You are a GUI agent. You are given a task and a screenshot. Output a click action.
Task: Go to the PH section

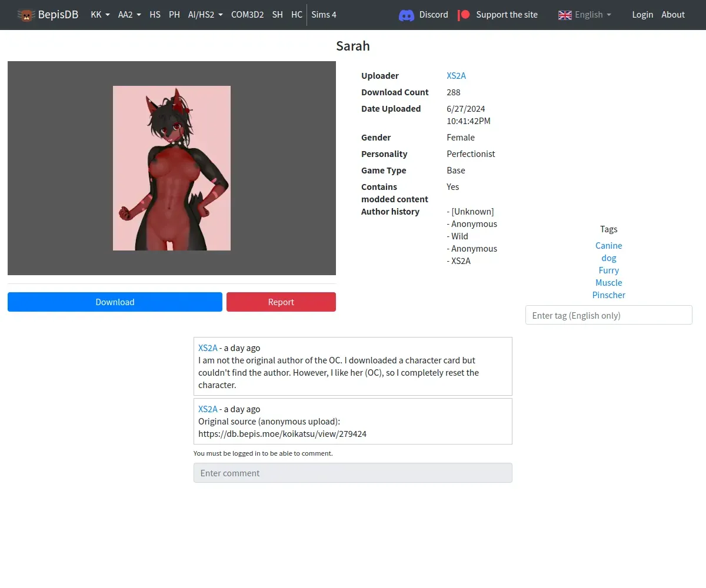(174, 15)
